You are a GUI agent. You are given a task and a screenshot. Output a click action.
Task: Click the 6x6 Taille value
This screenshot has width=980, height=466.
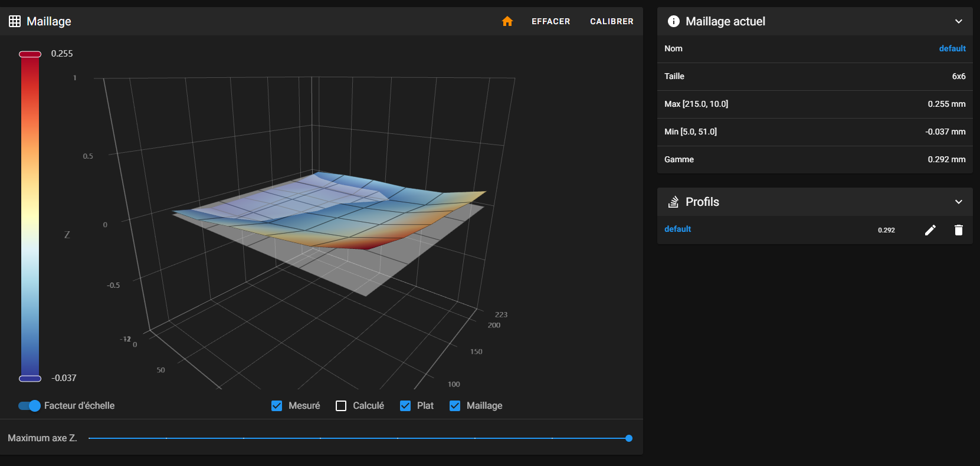(959, 76)
